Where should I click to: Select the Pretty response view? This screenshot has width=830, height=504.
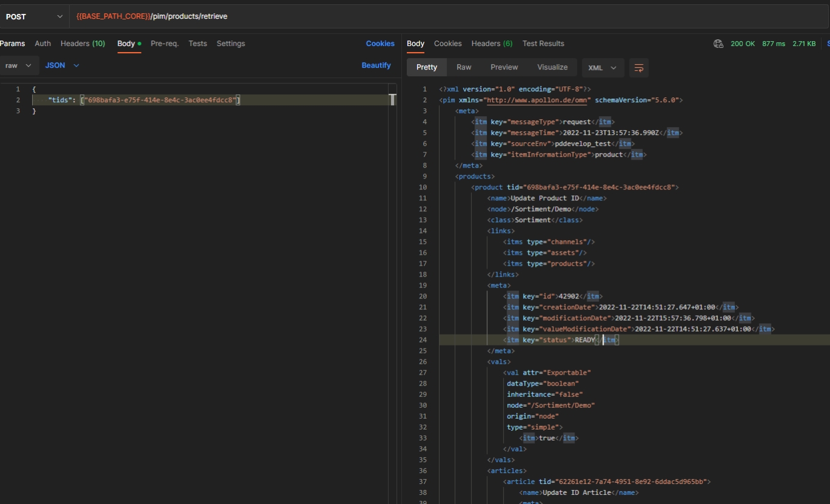click(426, 67)
